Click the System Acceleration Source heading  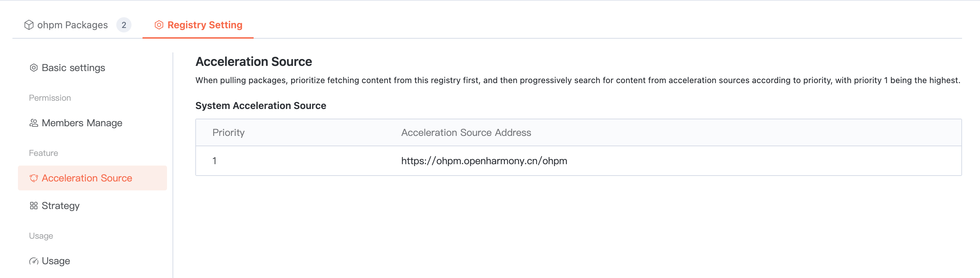261,106
